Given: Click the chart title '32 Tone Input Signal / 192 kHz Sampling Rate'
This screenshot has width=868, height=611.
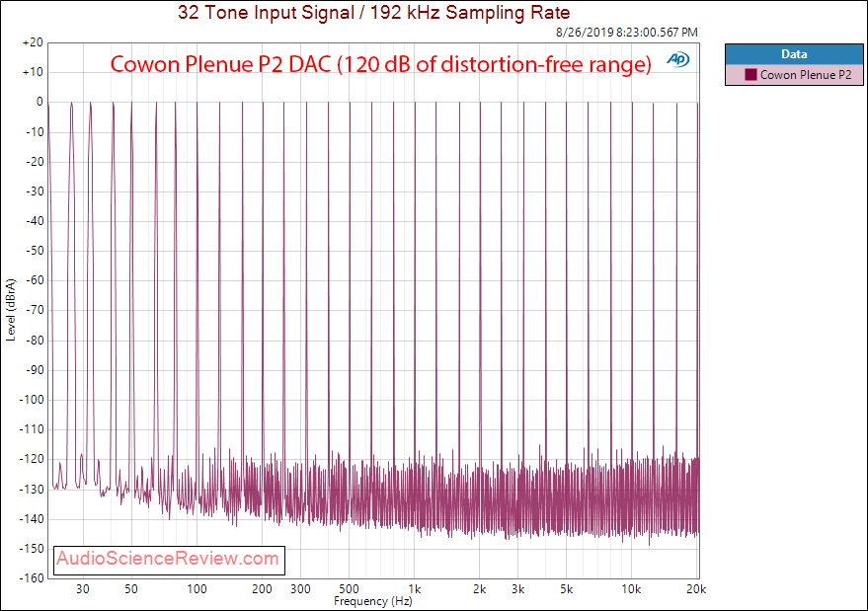Looking at the screenshot, I should pyautogui.click(x=373, y=12).
